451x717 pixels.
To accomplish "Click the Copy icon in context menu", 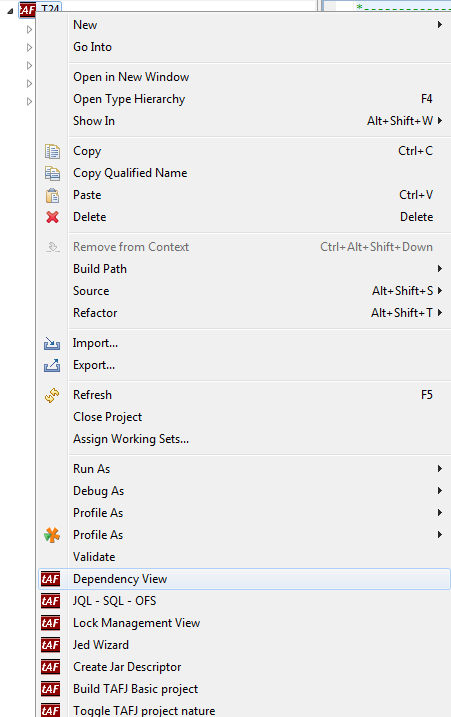I will pyautogui.click(x=52, y=151).
